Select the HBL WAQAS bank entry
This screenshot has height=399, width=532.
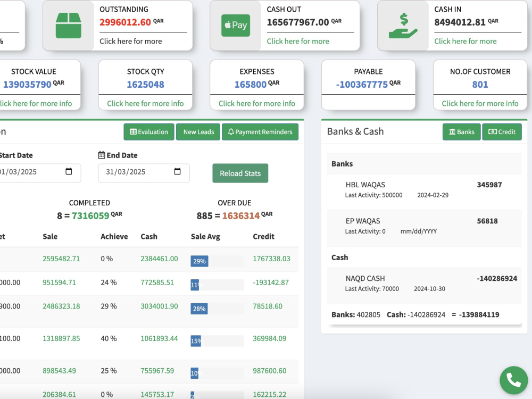(x=424, y=192)
